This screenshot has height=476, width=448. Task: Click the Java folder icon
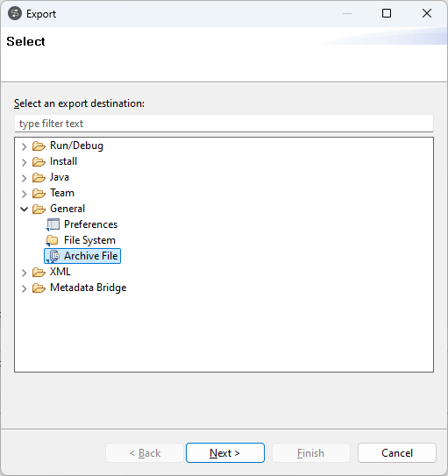point(39,178)
